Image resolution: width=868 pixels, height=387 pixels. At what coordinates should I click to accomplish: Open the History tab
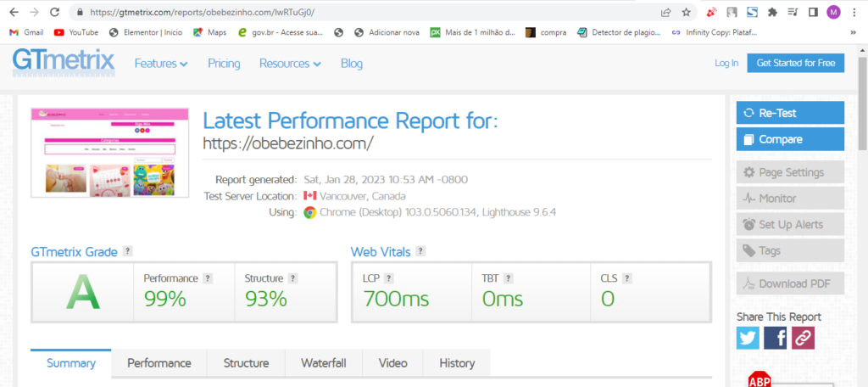(x=457, y=363)
